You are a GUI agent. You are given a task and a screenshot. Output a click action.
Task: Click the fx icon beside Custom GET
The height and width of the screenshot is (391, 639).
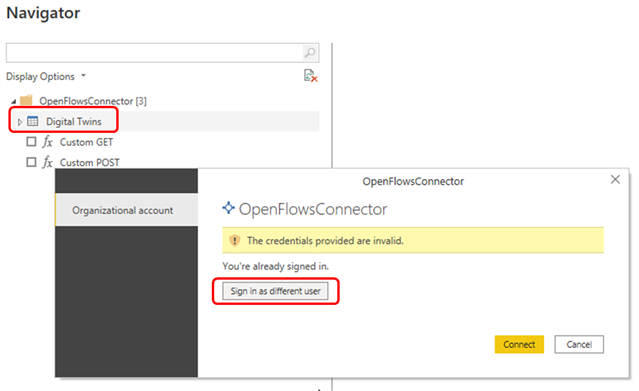48,142
